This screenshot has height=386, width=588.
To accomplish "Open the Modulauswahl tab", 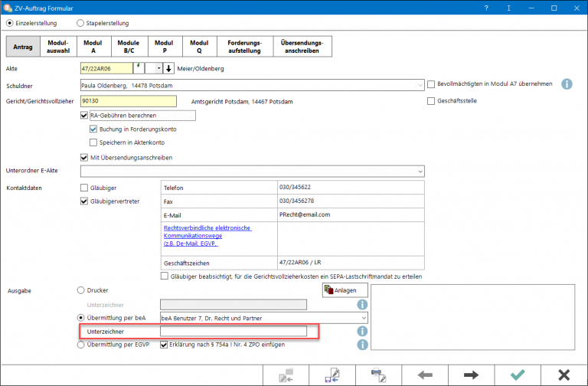I will pos(58,46).
